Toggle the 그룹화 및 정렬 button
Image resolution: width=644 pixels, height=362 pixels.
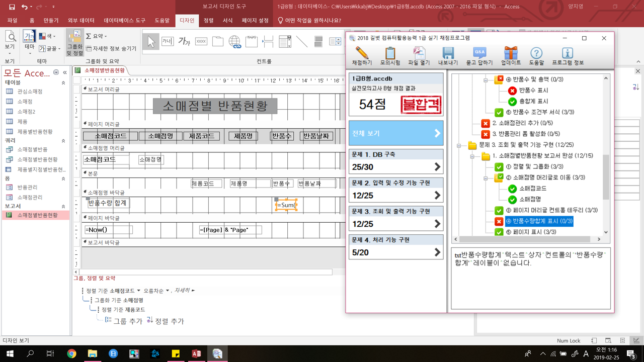tap(74, 42)
